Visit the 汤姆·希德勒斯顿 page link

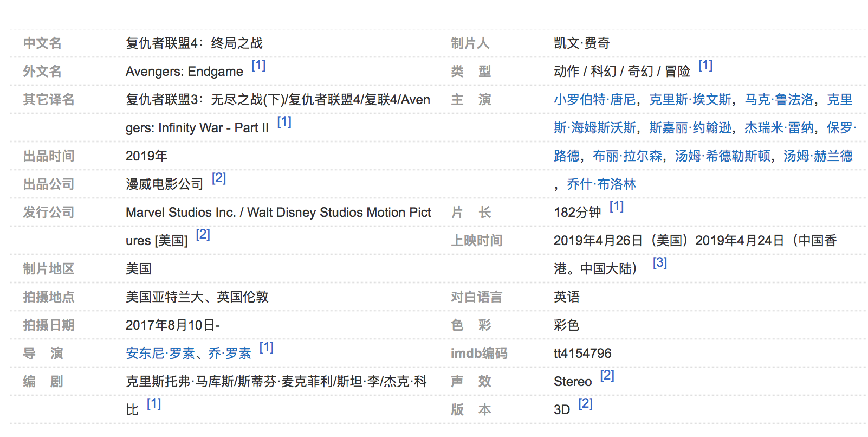point(723,156)
